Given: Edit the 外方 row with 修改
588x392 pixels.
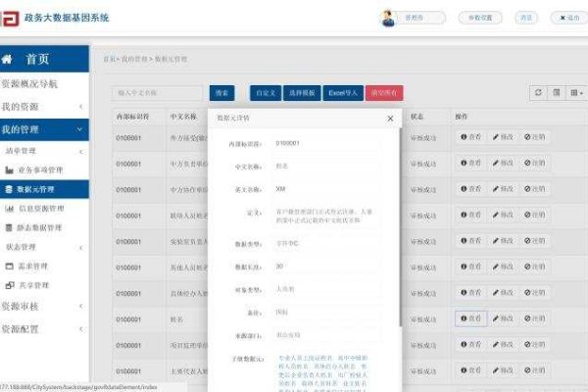Looking at the screenshot, I should coord(503,137).
